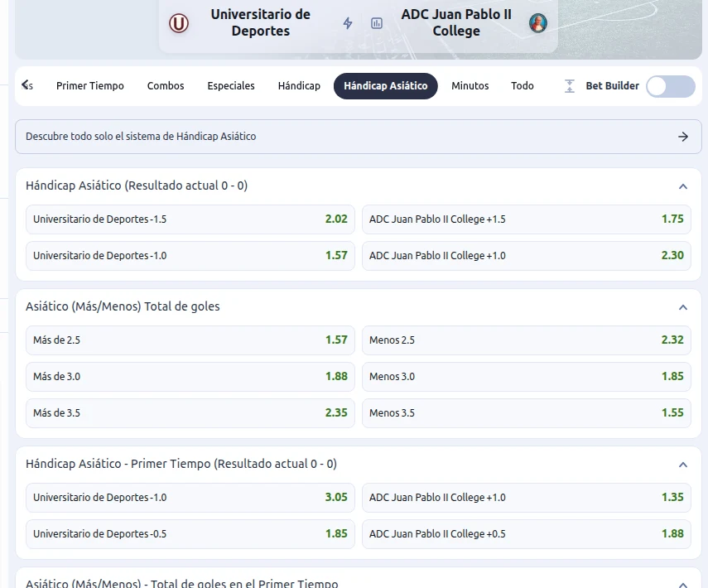Click the Asiático (Más/Menos) Total de goles heading
The height and width of the screenshot is (588, 708).
point(123,306)
